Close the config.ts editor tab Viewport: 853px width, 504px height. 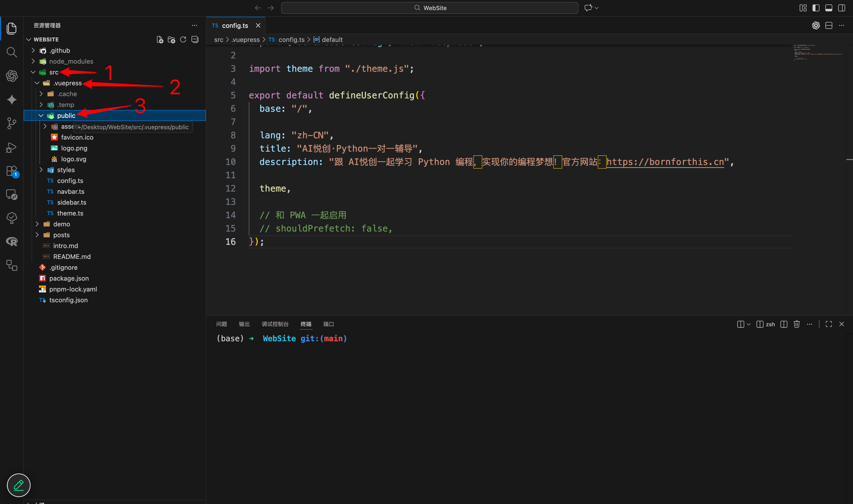(258, 25)
